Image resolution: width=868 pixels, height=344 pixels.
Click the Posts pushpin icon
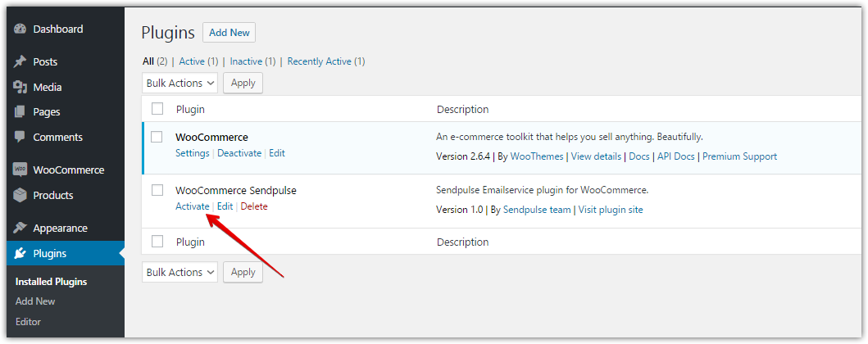coord(20,62)
